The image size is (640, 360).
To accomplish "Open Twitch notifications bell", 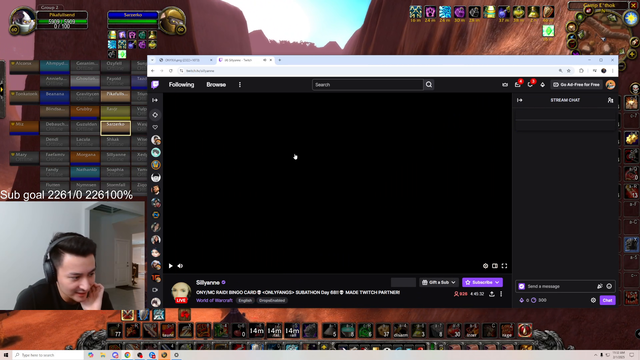I will (x=530, y=84).
